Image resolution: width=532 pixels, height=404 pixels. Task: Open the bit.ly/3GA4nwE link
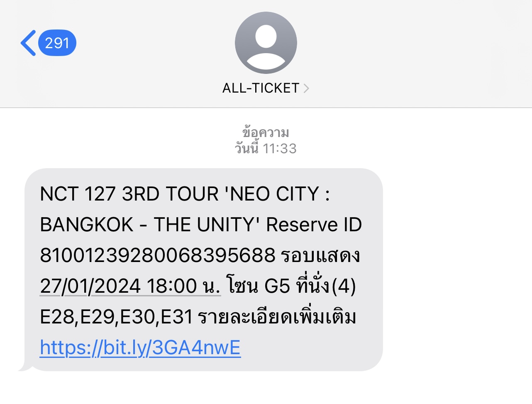point(140,348)
